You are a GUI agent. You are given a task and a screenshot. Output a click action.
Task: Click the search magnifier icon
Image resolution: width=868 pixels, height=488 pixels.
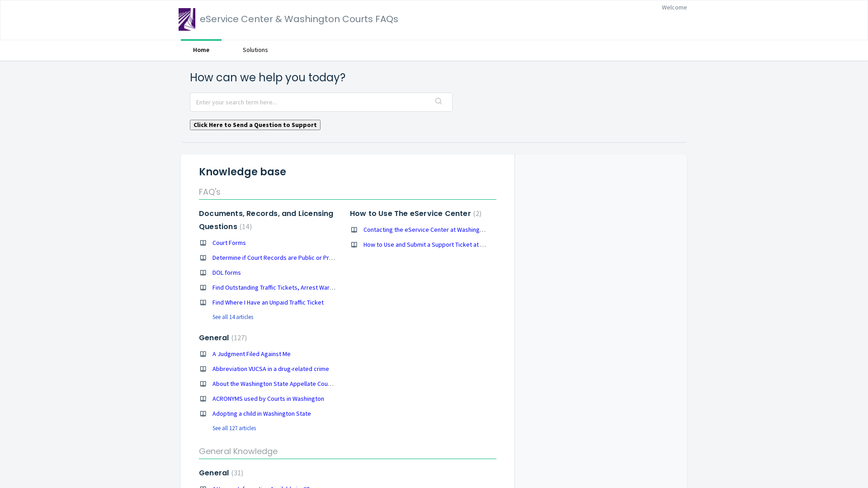[439, 101]
